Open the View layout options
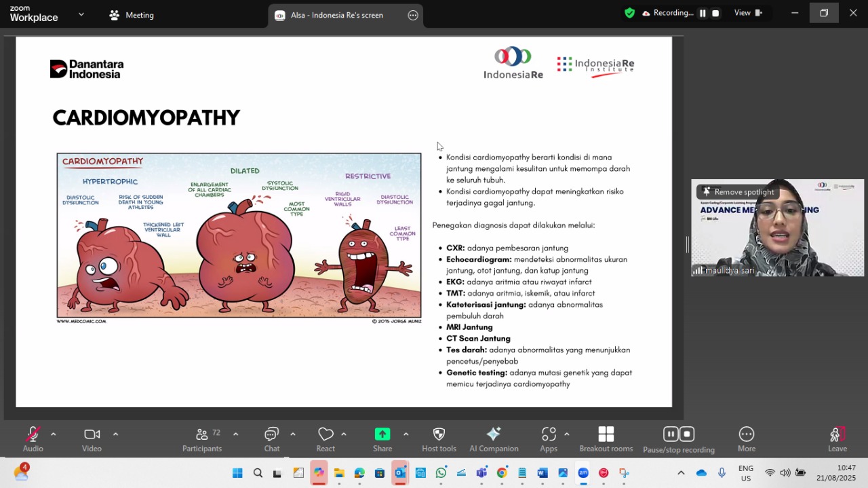Image resolution: width=868 pixels, height=488 pixels. click(748, 13)
